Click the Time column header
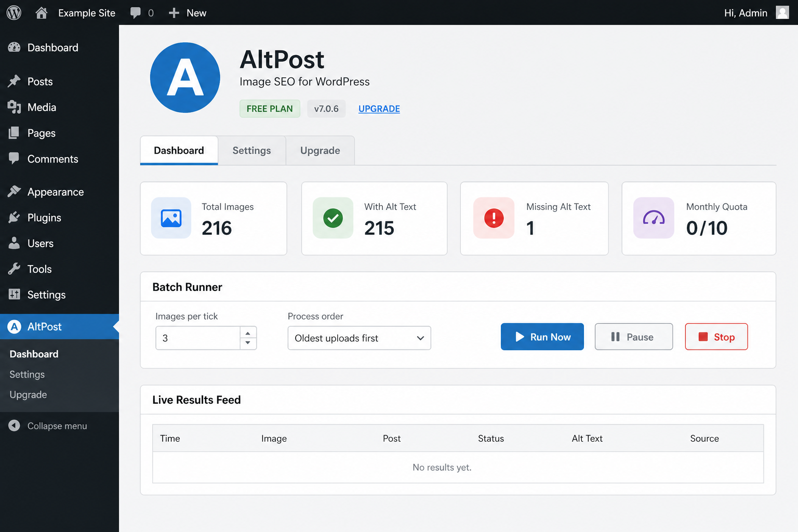 pyautogui.click(x=170, y=438)
